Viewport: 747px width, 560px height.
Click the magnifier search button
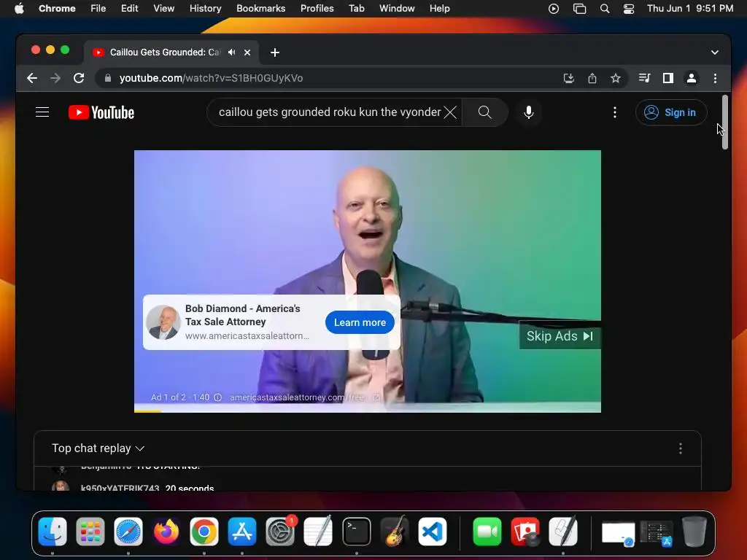tap(484, 112)
